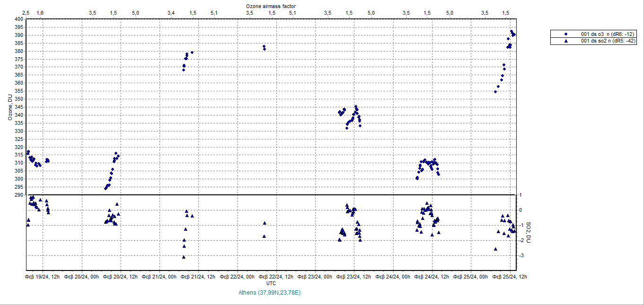Select the "Φεβ 19/24, 12h" time axis label
The height and width of the screenshot is (305, 644).
point(43,277)
